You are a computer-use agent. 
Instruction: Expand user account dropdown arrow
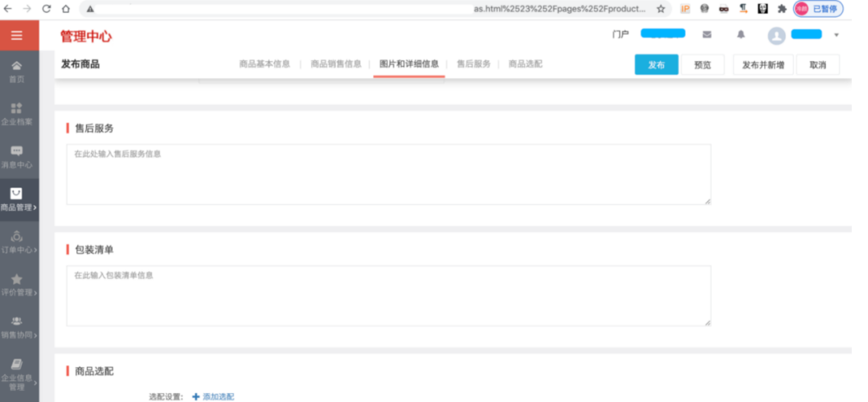point(836,35)
